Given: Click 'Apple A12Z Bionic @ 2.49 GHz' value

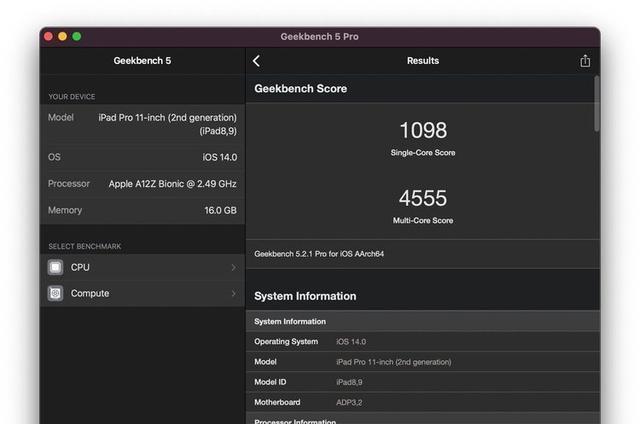Looking at the screenshot, I should tap(173, 184).
